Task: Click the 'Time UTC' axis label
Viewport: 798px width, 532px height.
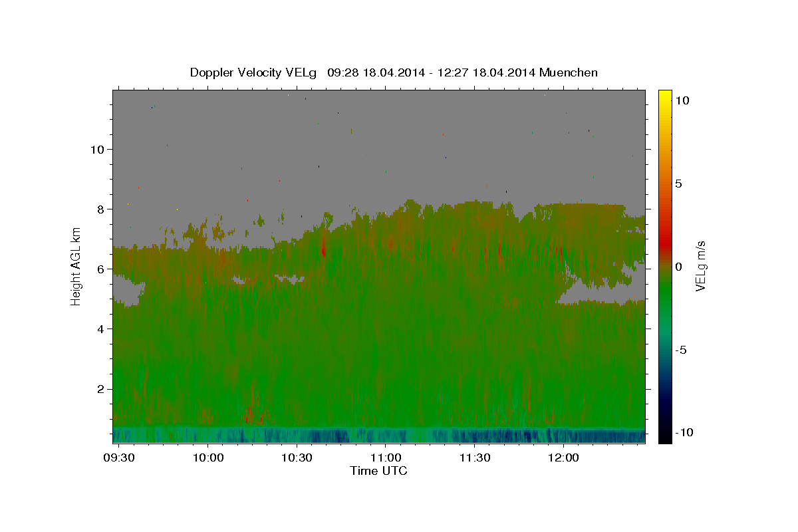Action: 379,471
